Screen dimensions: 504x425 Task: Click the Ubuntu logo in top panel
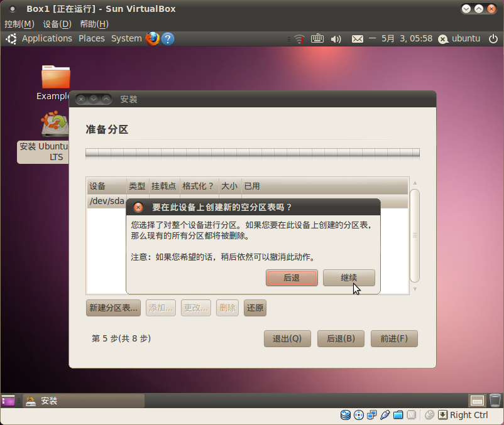[11, 39]
